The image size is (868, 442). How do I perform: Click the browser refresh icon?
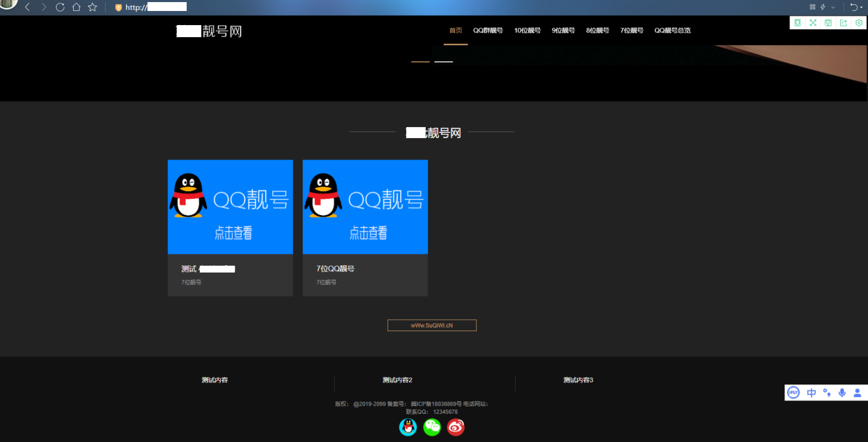(x=60, y=7)
